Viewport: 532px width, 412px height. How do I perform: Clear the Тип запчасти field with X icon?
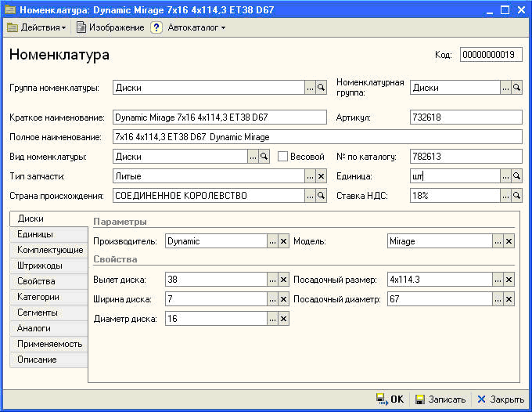[x=321, y=176]
